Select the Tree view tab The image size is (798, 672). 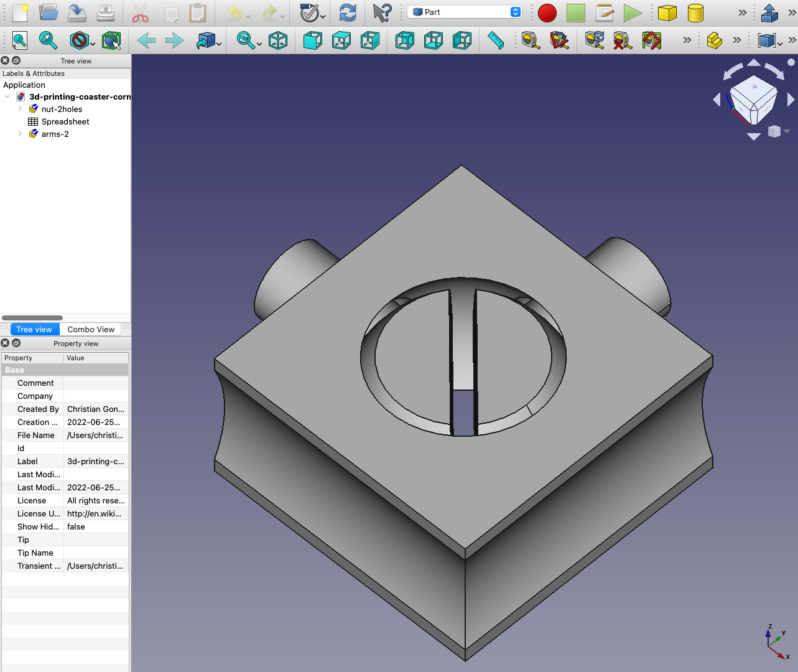coord(34,329)
